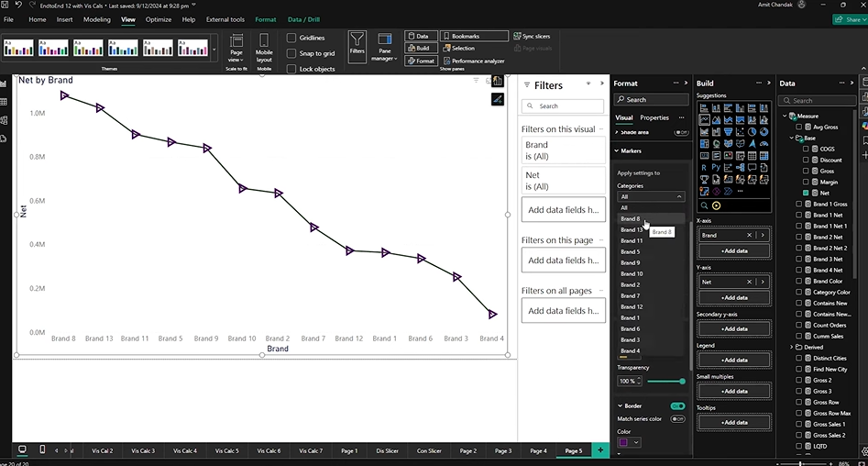The height and width of the screenshot is (466, 868).
Task: Check the Lock objects option
Action: tap(291, 69)
